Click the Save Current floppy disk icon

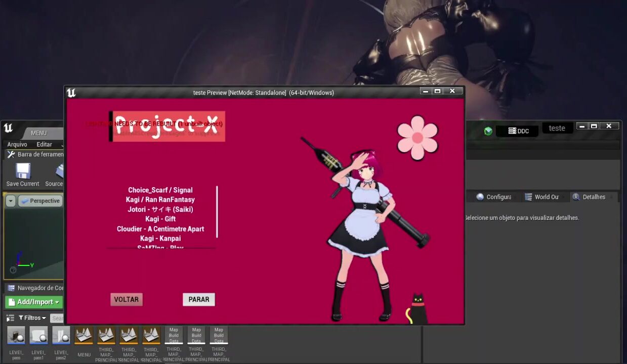click(x=23, y=171)
